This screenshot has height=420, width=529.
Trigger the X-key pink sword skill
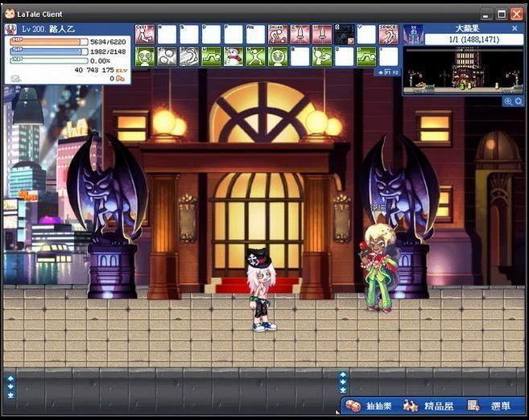[x=322, y=35]
